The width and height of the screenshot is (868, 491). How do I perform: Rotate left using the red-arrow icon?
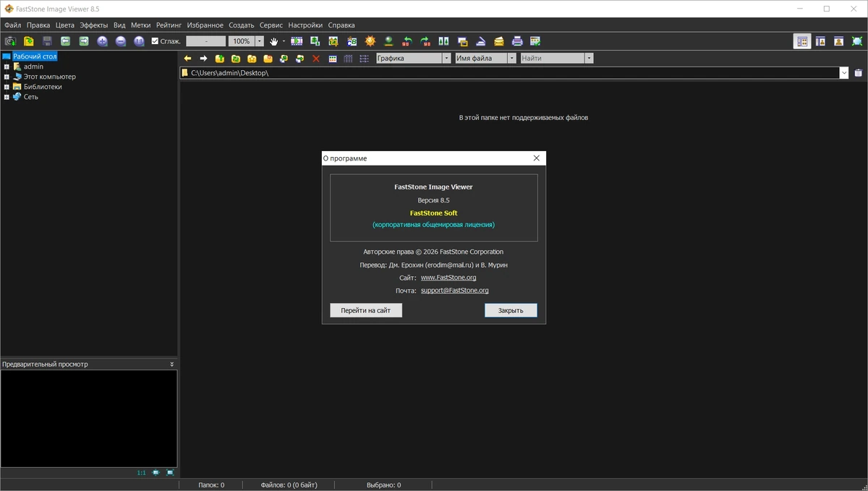click(x=407, y=41)
